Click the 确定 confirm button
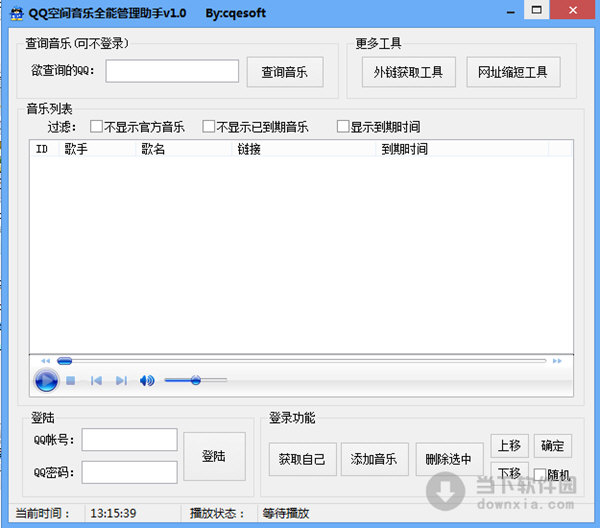The image size is (600, 528). (553, 446)
